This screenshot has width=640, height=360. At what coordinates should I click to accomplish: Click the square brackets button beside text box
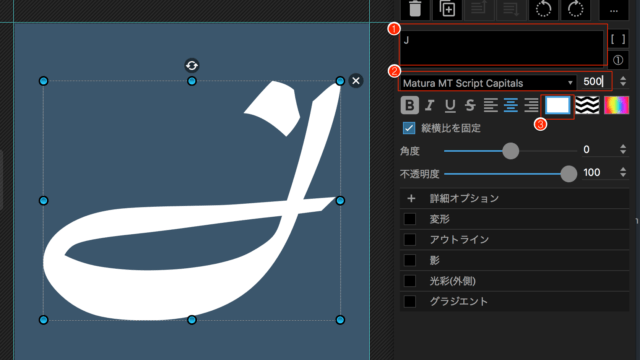[x=618, y=39]
